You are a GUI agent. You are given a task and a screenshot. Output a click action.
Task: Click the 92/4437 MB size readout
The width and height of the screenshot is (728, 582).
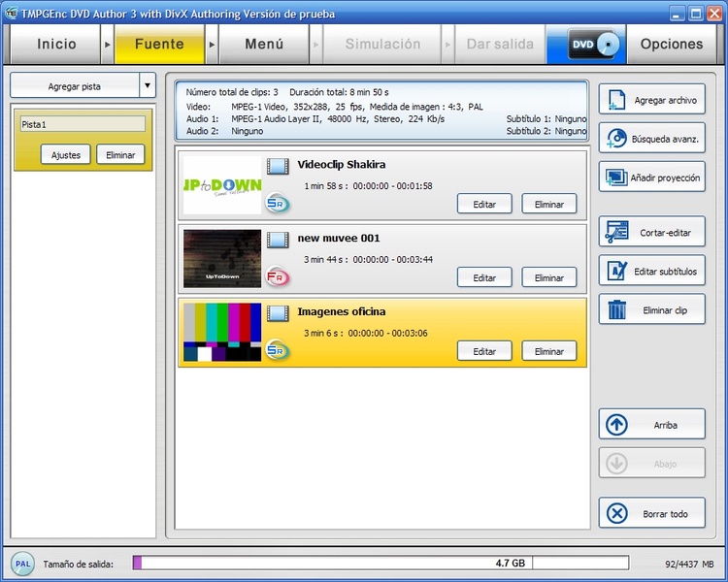tap(689, 564)
